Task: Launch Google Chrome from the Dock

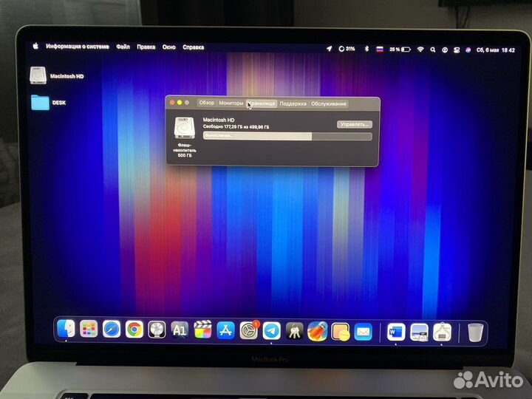Action: [134, 329]
